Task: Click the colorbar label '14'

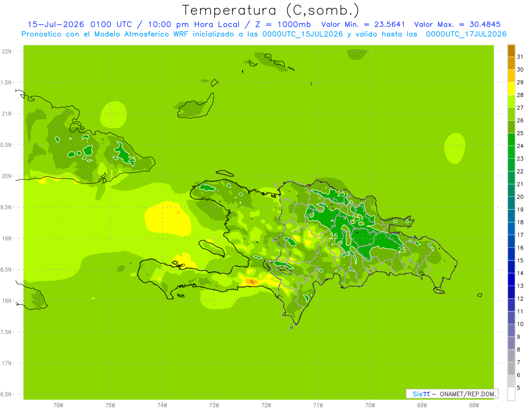Action: 520,273
